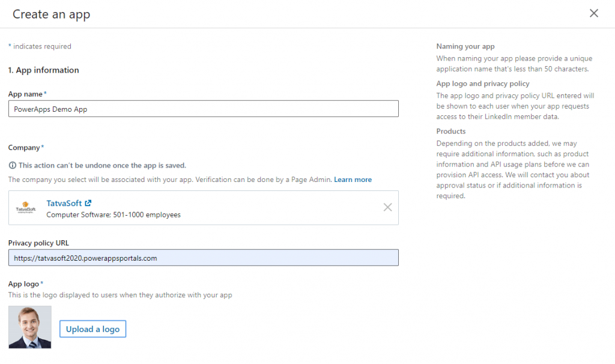This screenshot has height=364, width=615.
Task: Click the '1. App information' heading
Action: (x=43, y=70)
